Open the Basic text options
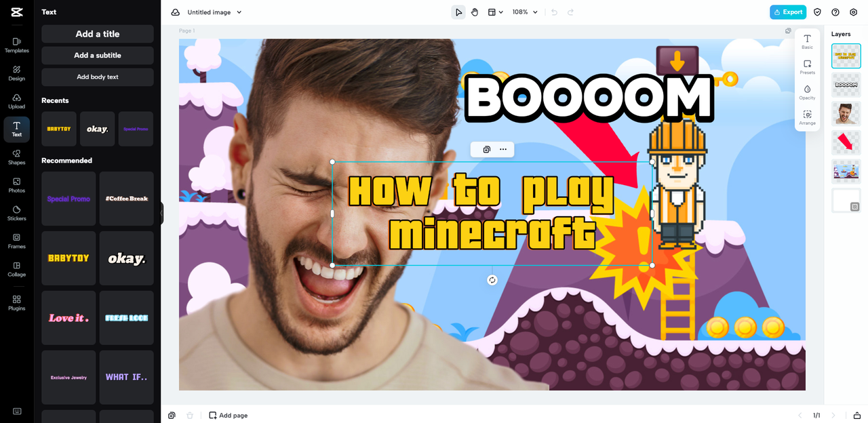The width and height of the screenshot is (868, 423). (x=807, y=42)
